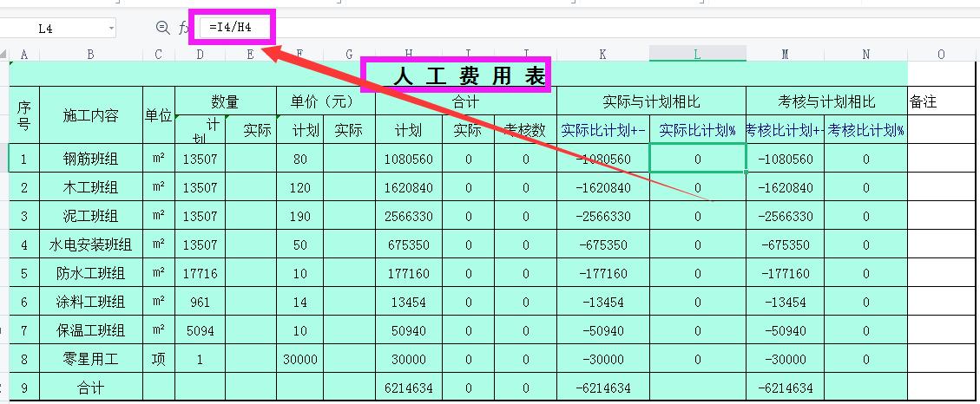Click the 数量 header cell
980x404 pixels.
(226, 101)
